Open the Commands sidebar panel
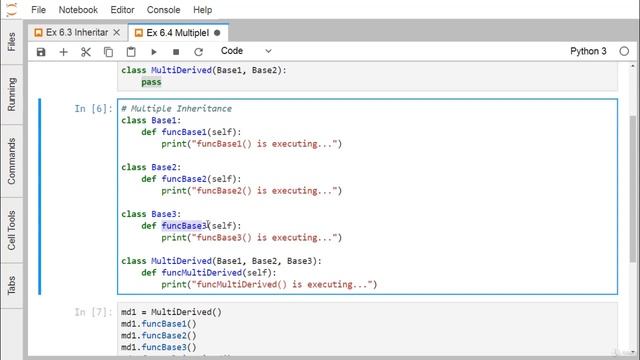640x360 pixels. point(11,161)
